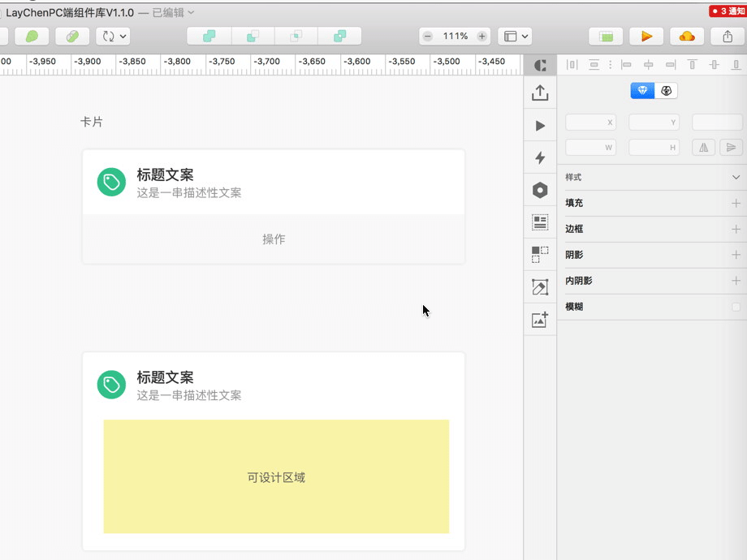Click the green grid toolbar icon
This screenshot has height=560, width=747.
[x=605, y=36]
